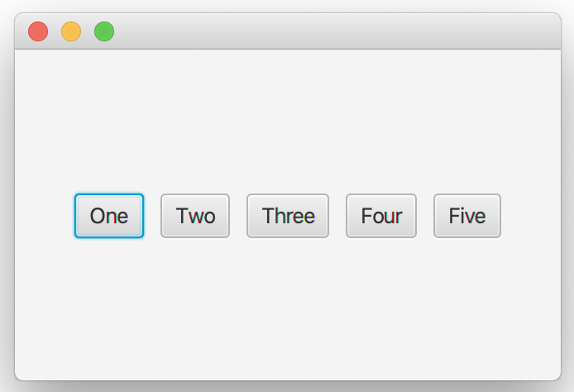
Task: Activate the Five button
Action: pos(466,216)
